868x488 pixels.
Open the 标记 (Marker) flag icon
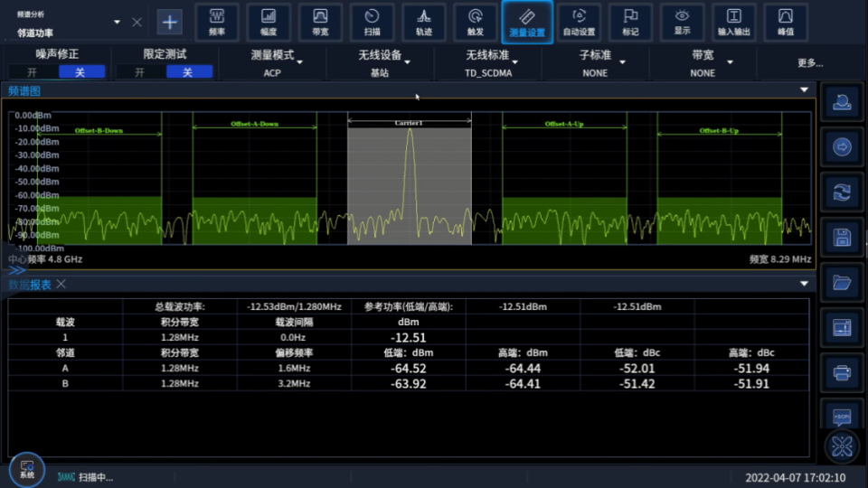coord(630,22)
